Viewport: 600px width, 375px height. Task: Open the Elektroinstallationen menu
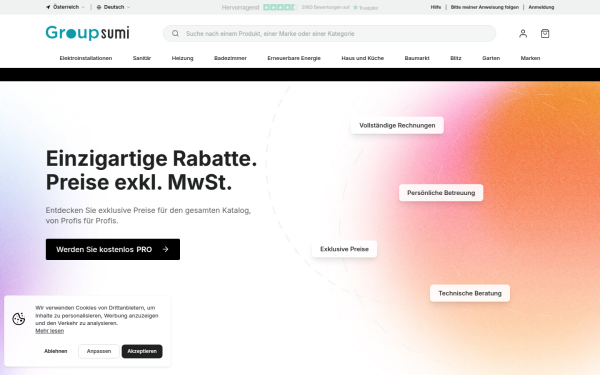click(x=86, y=58)
